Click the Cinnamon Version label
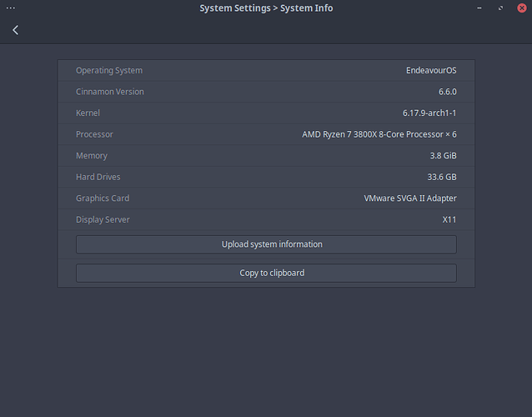Screen dimensions: 532x417 [x=110, y=92]
